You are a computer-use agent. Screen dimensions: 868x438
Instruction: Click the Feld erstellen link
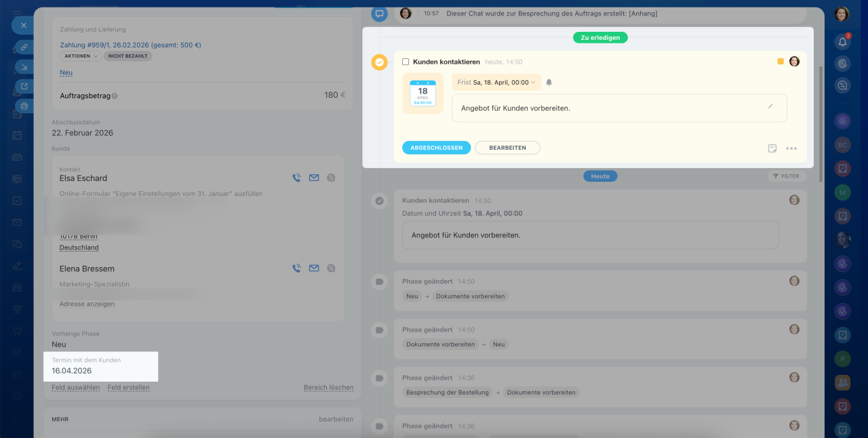[128, 388]
